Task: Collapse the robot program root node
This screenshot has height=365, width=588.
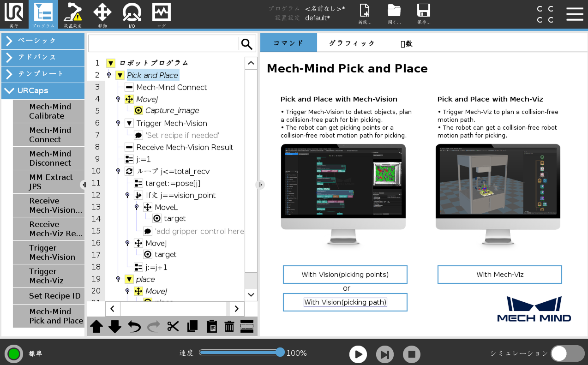Action: (111, 63)
